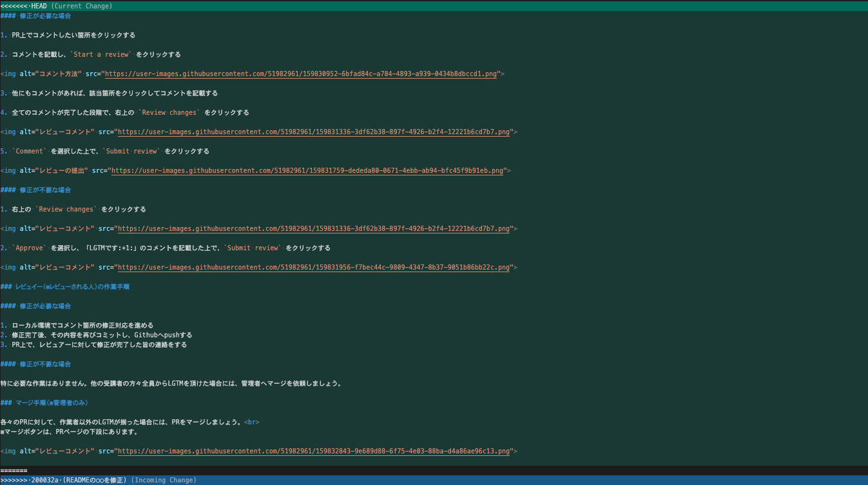Viewport: 868px width, 485px height.
Task: Click the 'Comment を選択した上で' step line
Action: pos(105,151)
